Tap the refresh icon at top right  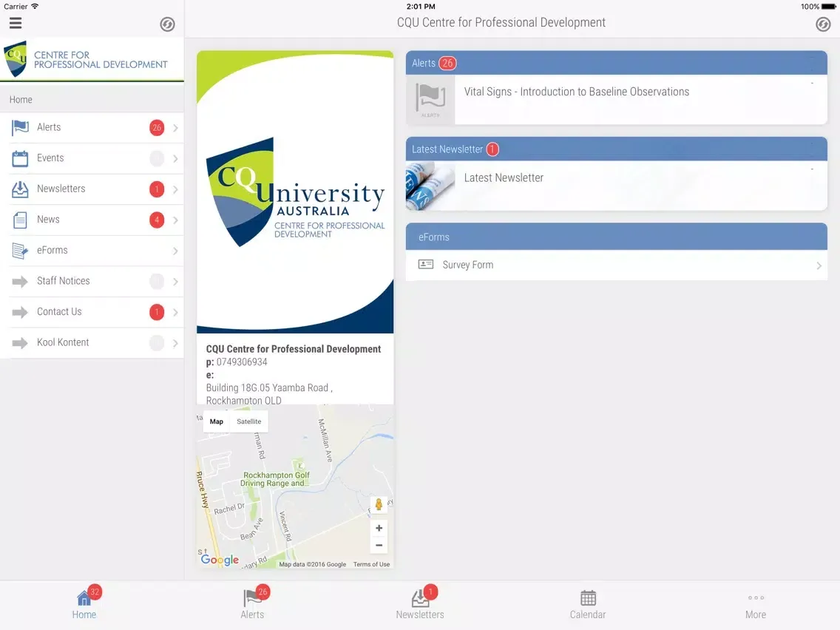click(823, 24)
